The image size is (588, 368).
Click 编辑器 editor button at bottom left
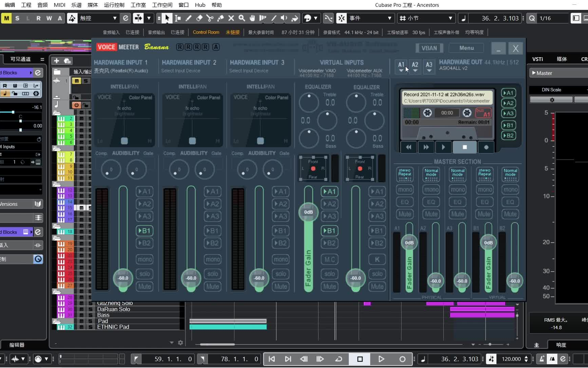(x=17, y=345)
